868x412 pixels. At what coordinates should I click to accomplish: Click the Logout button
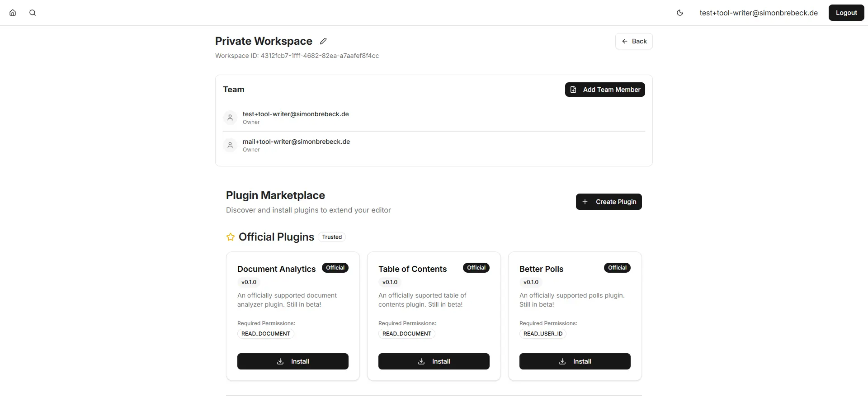click(846, 13)
